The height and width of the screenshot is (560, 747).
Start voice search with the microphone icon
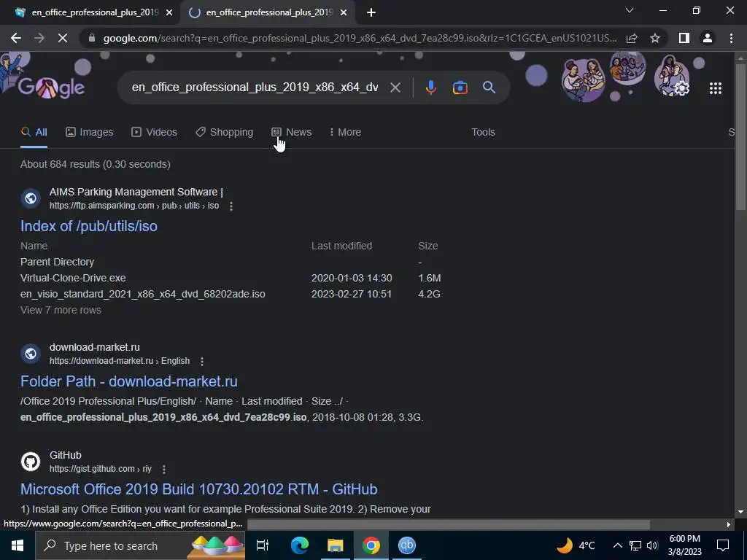pyautogui.click(x=430, y=87)
